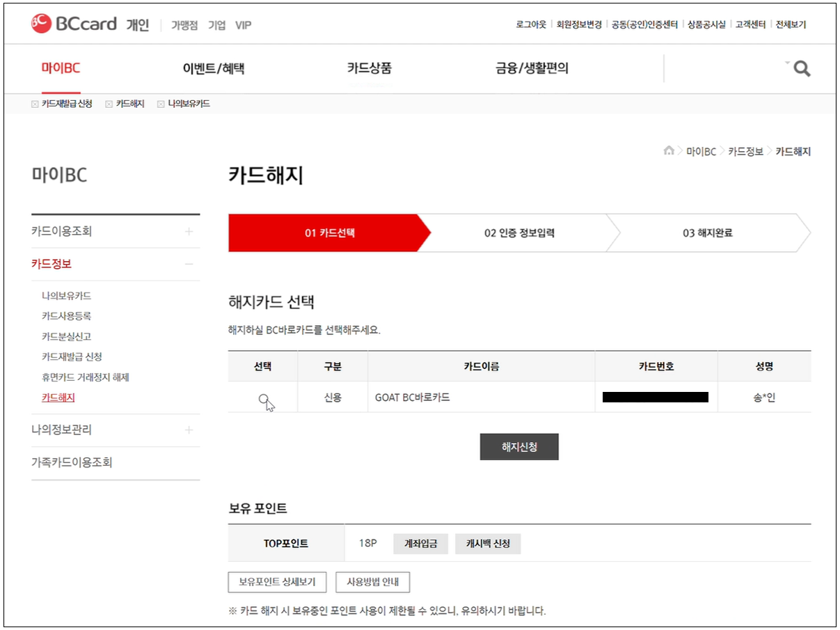Remove 카드재발급 신청 shortcut with x icon
The width and height of the screenshot is (840, 630).
tap(35, 104)
